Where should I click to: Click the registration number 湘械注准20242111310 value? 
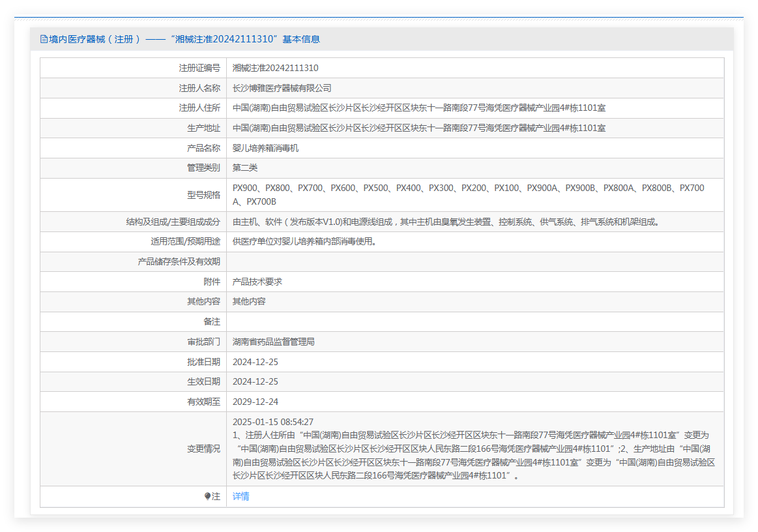point(275,68)
